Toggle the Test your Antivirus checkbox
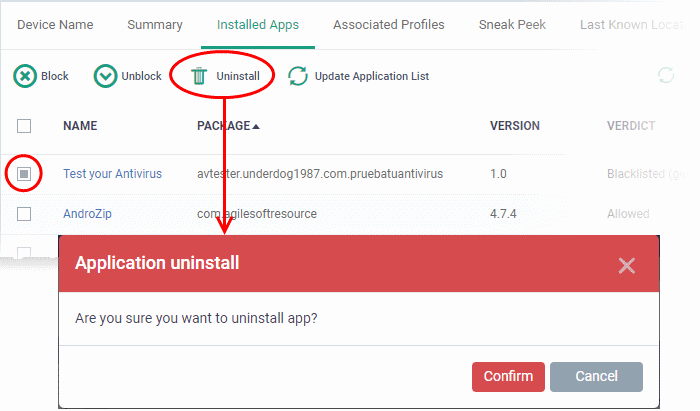700x411 pixels. pyautogui.click(x=24, y=174)
